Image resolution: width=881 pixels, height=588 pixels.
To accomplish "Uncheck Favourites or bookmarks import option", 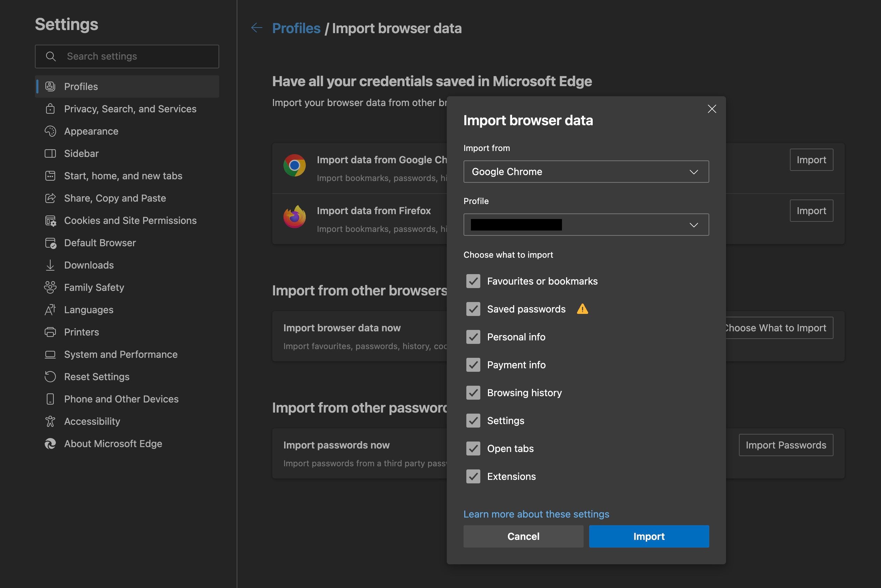I will click(x=473, y=281).
